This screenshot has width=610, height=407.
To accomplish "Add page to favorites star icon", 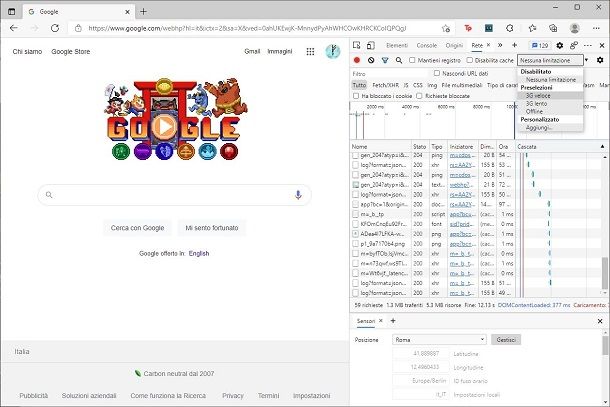I will click(x=446, y=28).
